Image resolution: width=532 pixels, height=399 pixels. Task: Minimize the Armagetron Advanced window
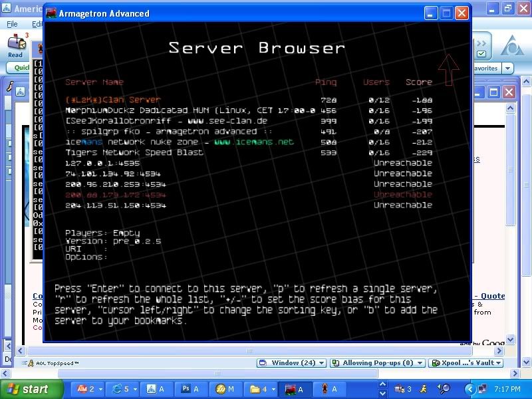click(431, 13)
